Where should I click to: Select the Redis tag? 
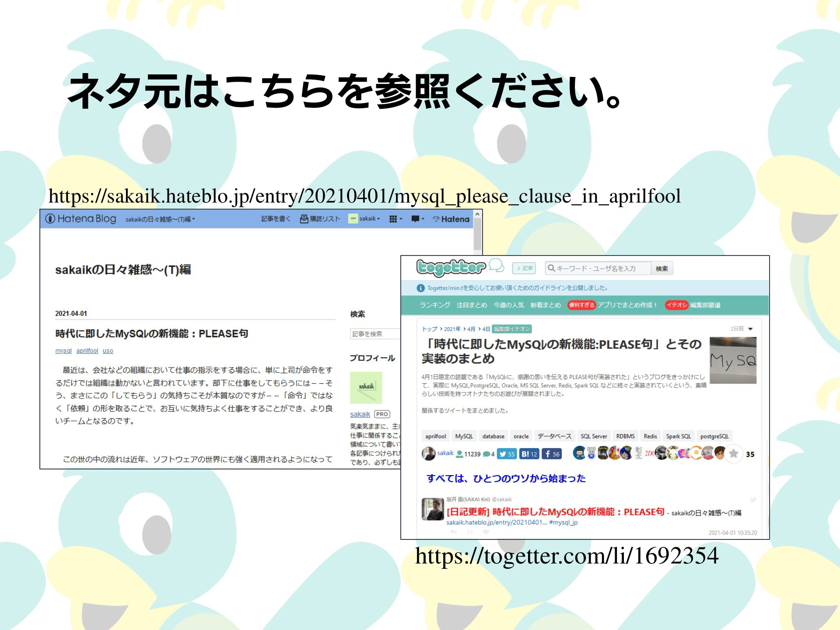[x=650, y=436]
